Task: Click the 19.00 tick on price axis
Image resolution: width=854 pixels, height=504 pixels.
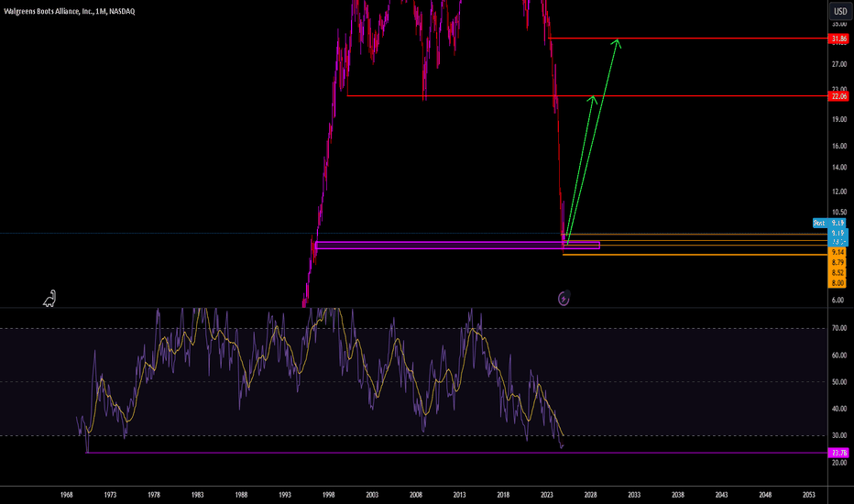Action: click(839, 119)
